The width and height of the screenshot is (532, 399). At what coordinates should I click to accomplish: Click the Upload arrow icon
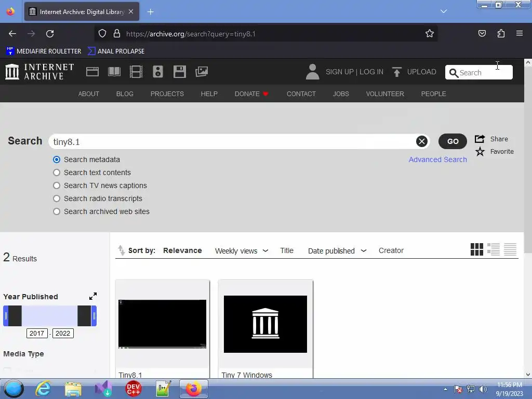(396, 72)
